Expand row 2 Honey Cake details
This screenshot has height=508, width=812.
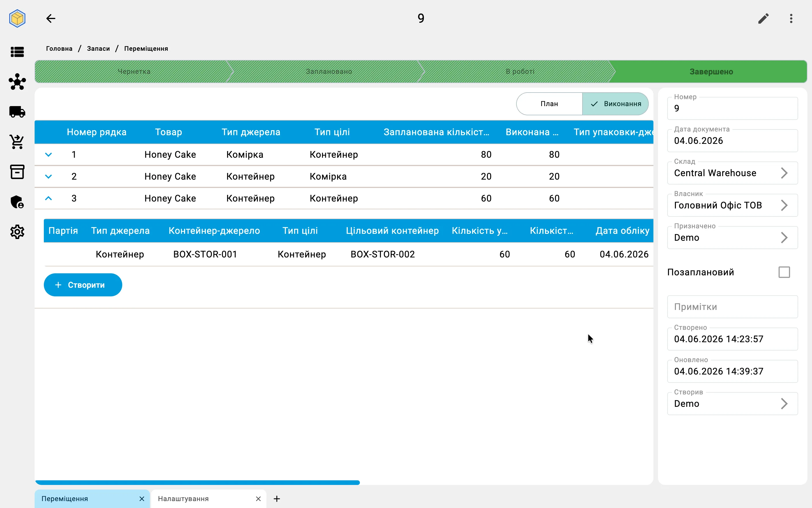coord(48,176)
